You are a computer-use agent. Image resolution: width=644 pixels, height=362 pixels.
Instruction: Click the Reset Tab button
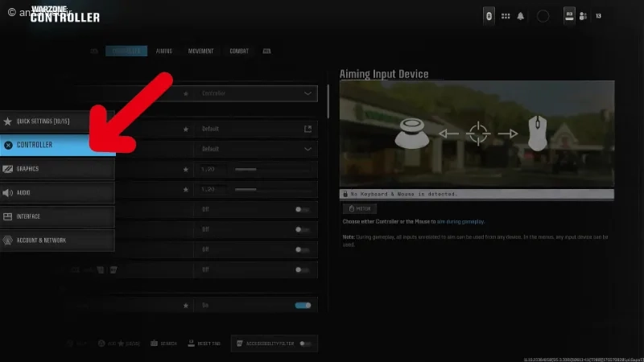coord(204,343)
